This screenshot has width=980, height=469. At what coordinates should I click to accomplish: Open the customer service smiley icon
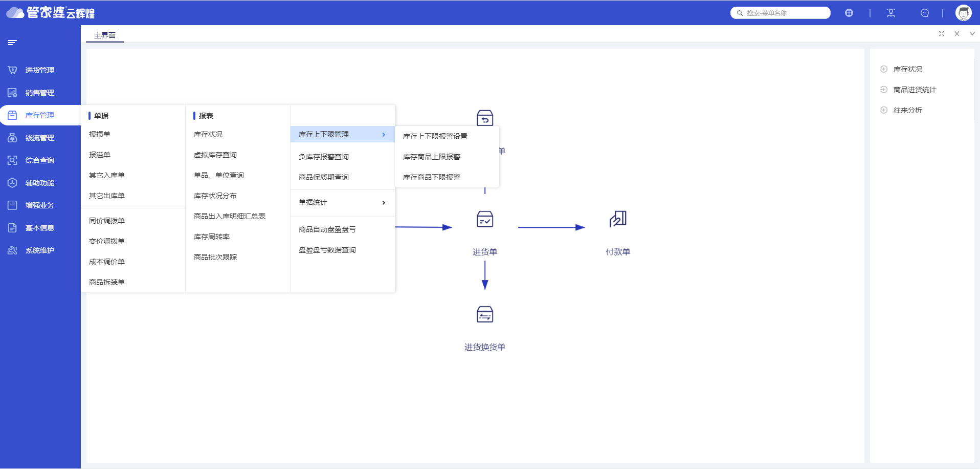tap(924, 13)
